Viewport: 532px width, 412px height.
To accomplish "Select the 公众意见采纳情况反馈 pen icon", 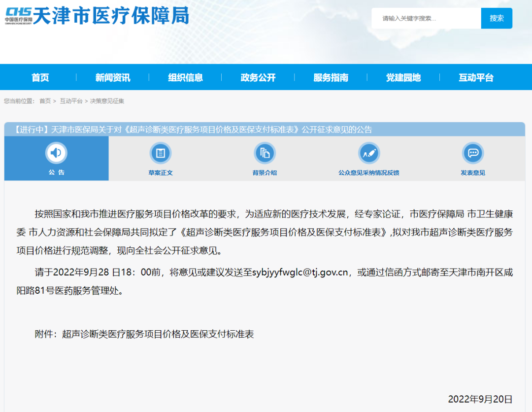I will click(x=368, y=153).
